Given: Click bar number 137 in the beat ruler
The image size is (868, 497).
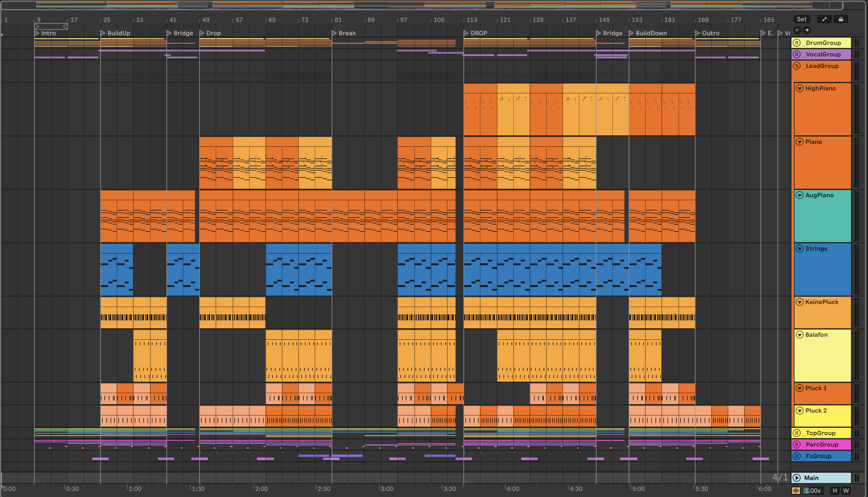Looking at the screenshot, I should tap(571, 20).
